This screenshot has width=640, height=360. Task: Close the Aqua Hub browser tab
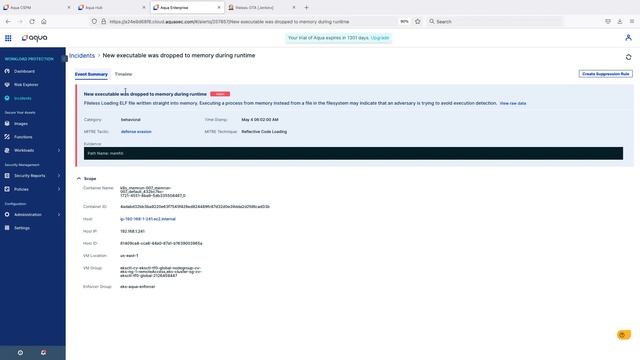pos(144,7)
